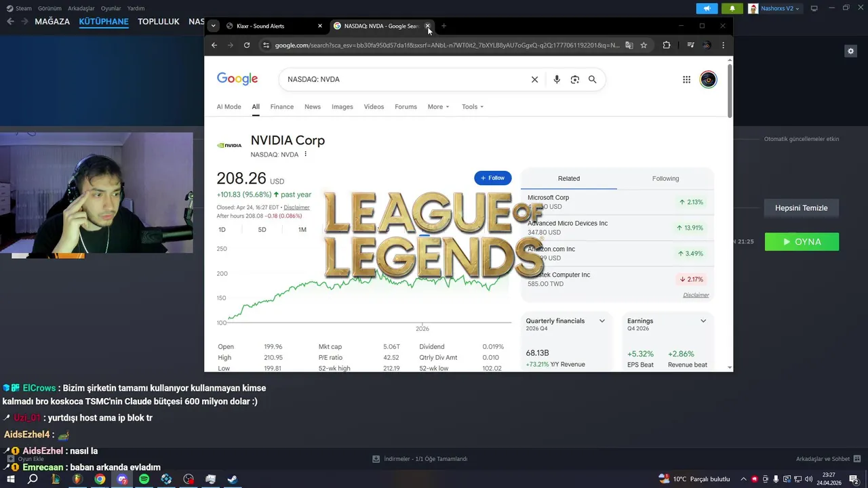Open Steam notifications bell

pyautogui.click(x=732, y=9)
